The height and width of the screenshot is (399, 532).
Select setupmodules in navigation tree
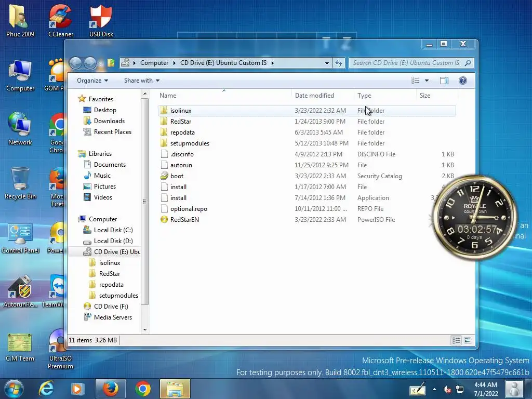tap(118, 296)
